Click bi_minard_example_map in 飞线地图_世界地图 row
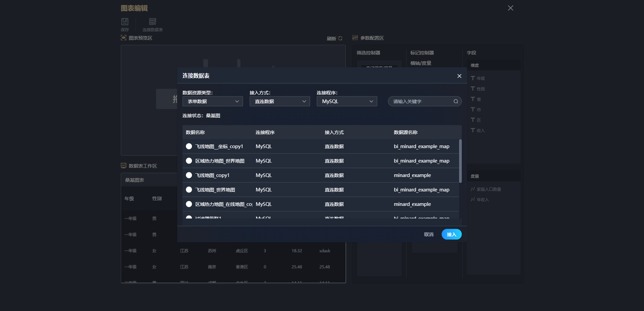Image resolution: width=644 pixels, height=311 pixels. point(422,190)
